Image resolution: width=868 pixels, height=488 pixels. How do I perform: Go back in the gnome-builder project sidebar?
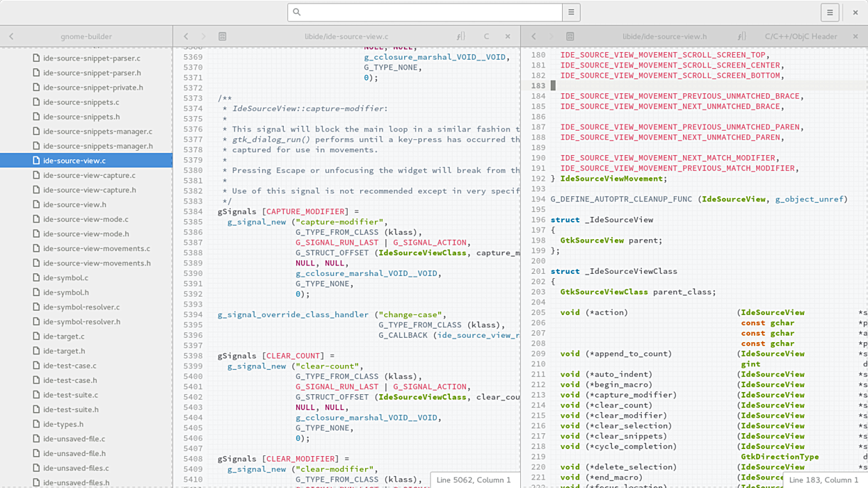11,36
